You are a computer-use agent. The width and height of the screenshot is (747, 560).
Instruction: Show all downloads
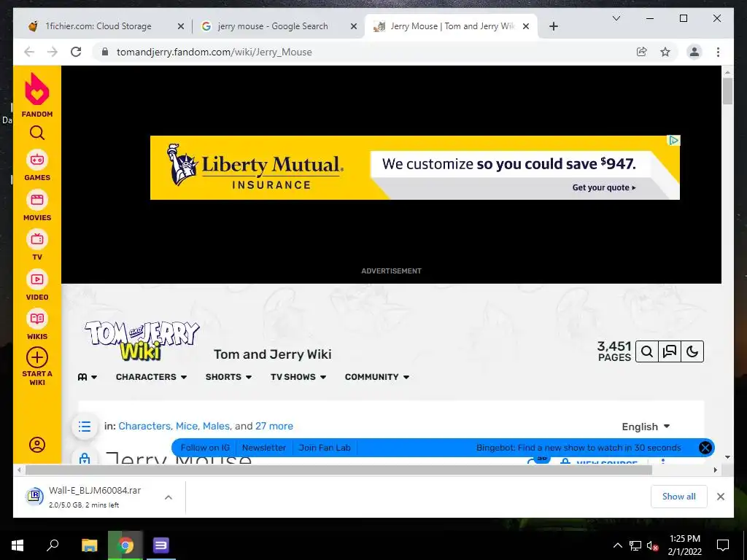click(x=678, y=497)
